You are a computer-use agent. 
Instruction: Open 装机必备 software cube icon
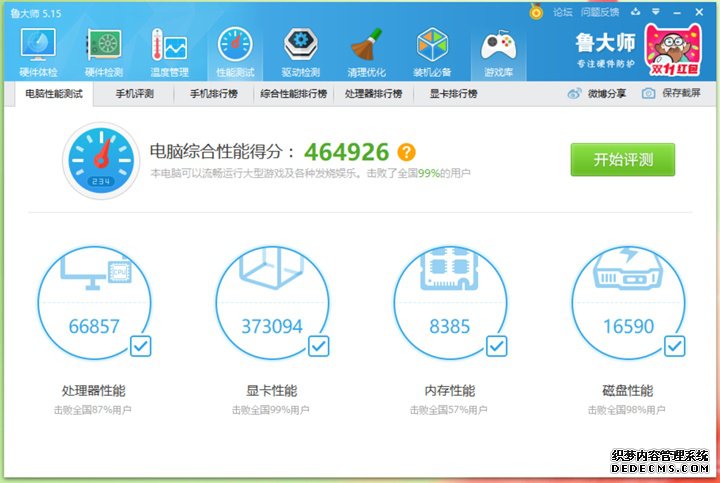tap(432, 45)
